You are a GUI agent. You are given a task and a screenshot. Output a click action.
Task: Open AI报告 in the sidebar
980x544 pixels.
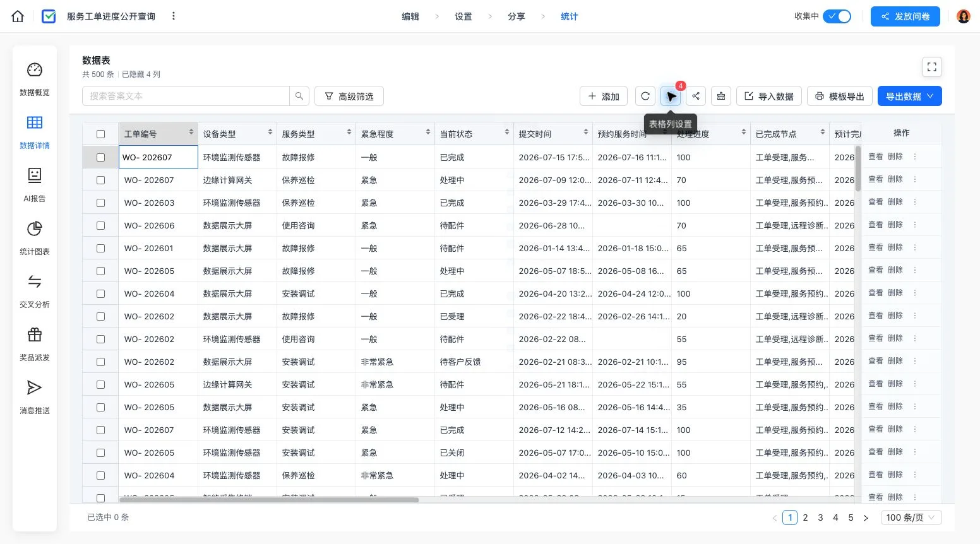point(35,185)
